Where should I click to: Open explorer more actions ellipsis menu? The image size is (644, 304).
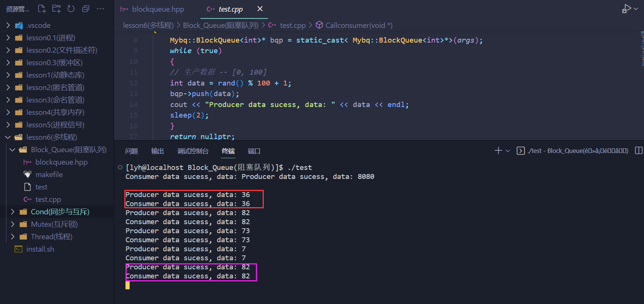100,9
